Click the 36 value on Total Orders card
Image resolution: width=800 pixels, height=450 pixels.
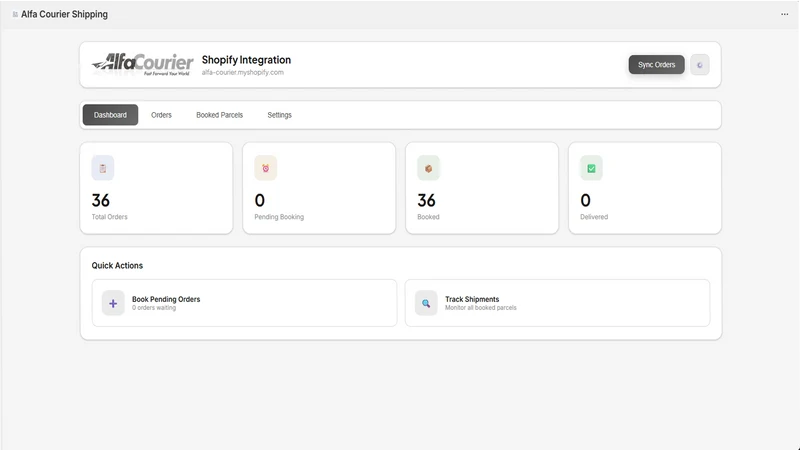tap(101, 200)
